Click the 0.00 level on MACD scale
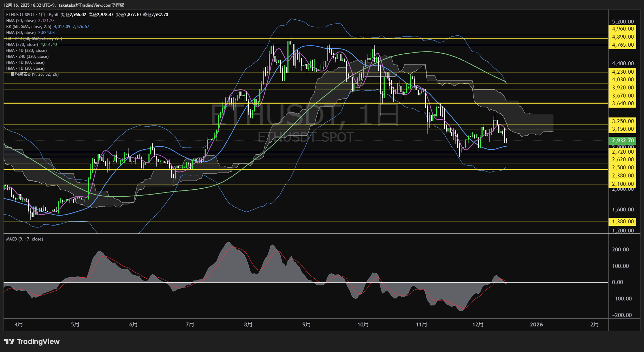The image size is (644, 352). click(617, 282)
